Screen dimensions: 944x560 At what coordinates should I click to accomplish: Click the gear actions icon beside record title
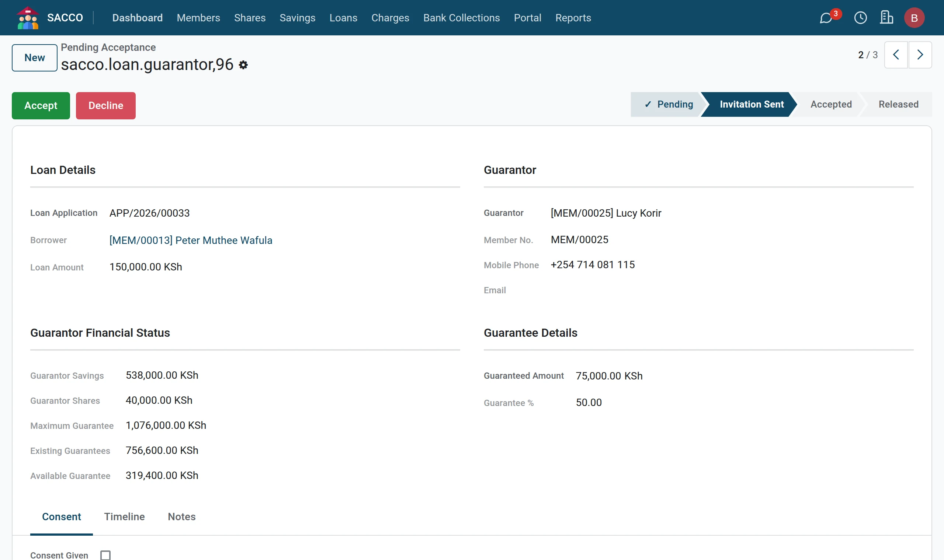pyautogui.click(x=243, y=65)
